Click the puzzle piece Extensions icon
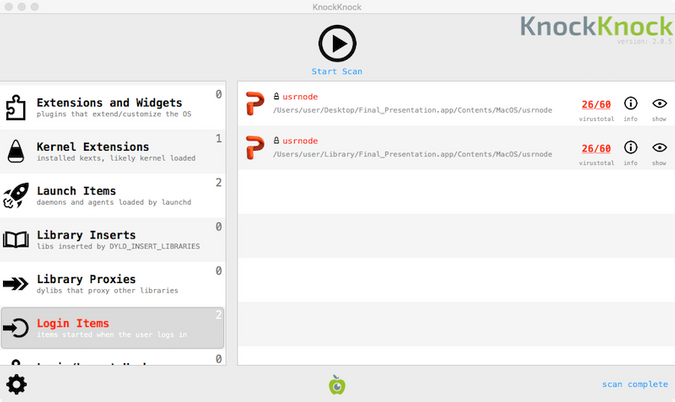 (16, 107)
